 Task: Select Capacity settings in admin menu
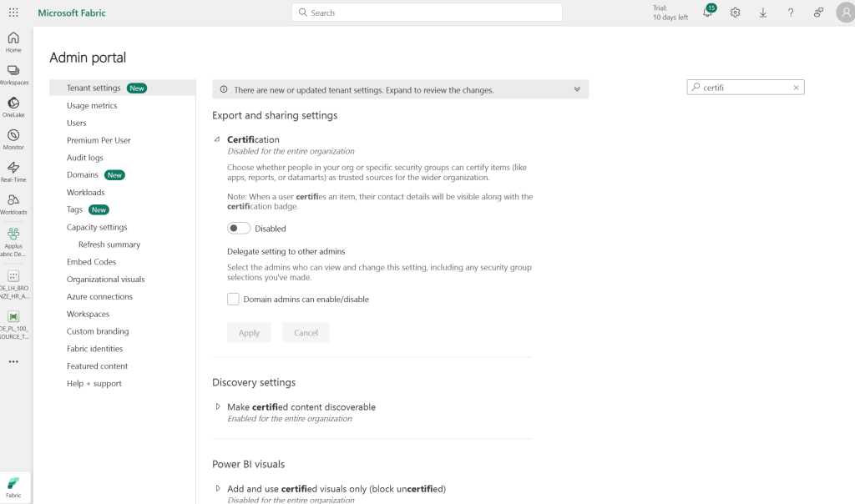click(97, 227)
